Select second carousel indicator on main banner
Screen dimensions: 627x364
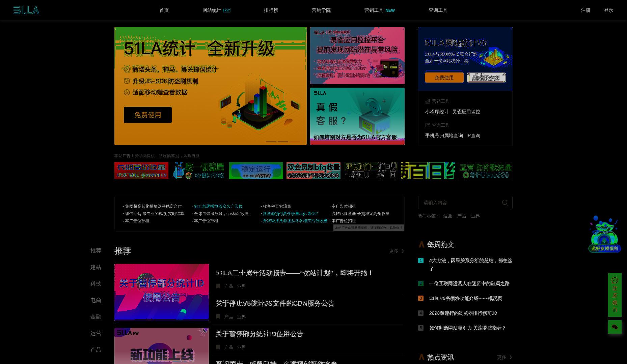283,141
